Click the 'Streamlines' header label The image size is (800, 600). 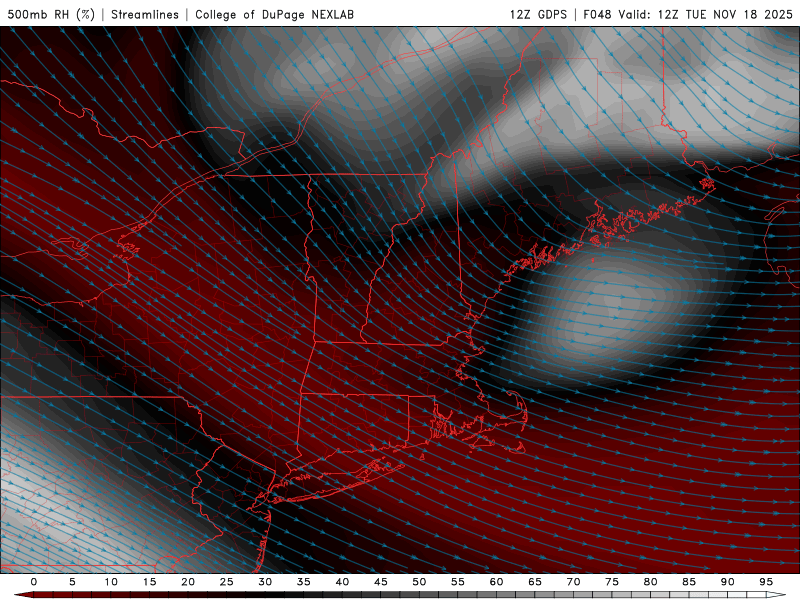pyautogui.click(x=145, y=14)
